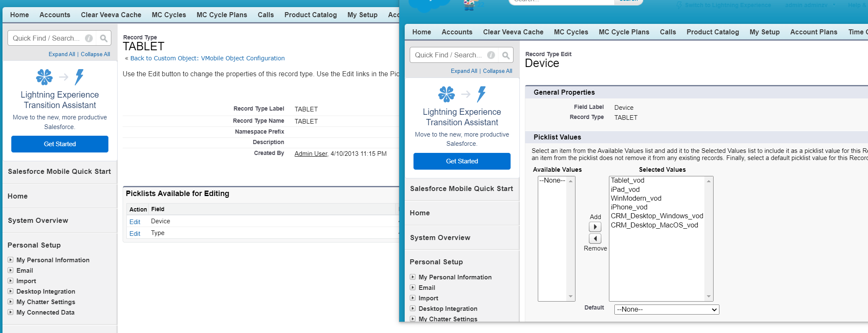Expand My Personal Information in left sidebar
868x333 pixels.
point(10,260)
